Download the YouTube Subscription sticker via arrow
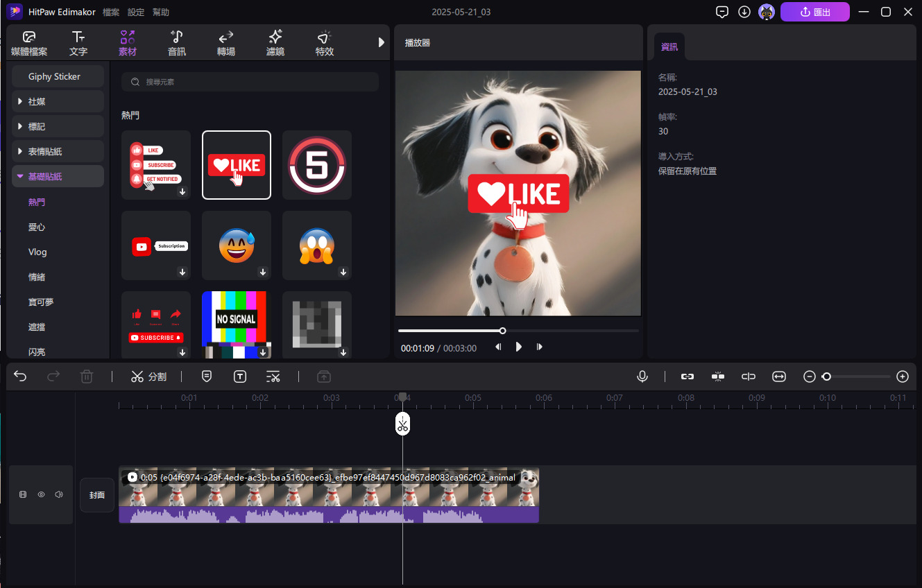 (x=182, y=273)
